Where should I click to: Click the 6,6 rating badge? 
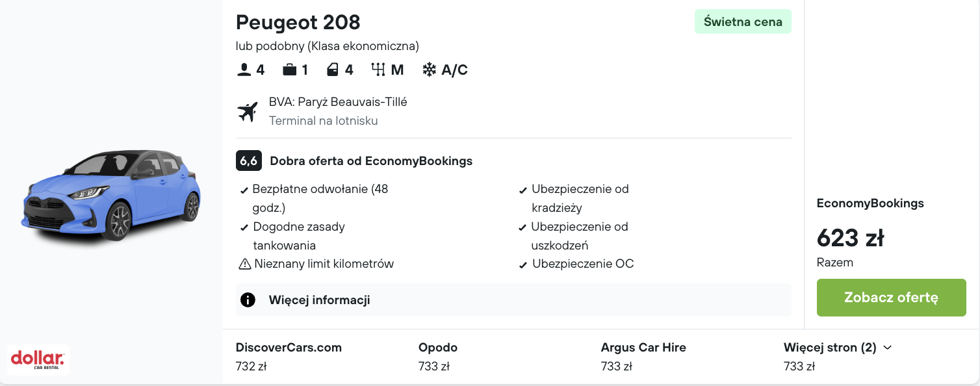248,161
